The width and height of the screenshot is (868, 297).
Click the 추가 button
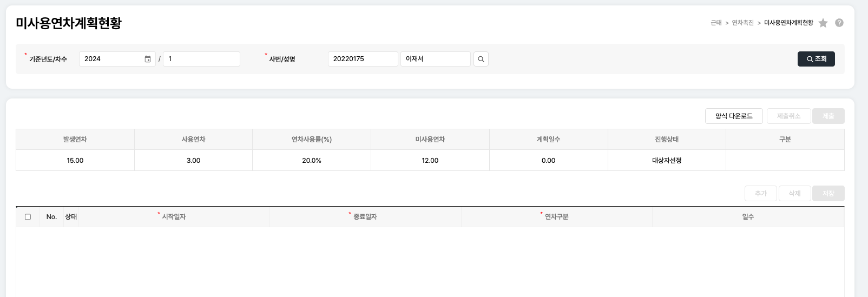(x=761, y=194)
